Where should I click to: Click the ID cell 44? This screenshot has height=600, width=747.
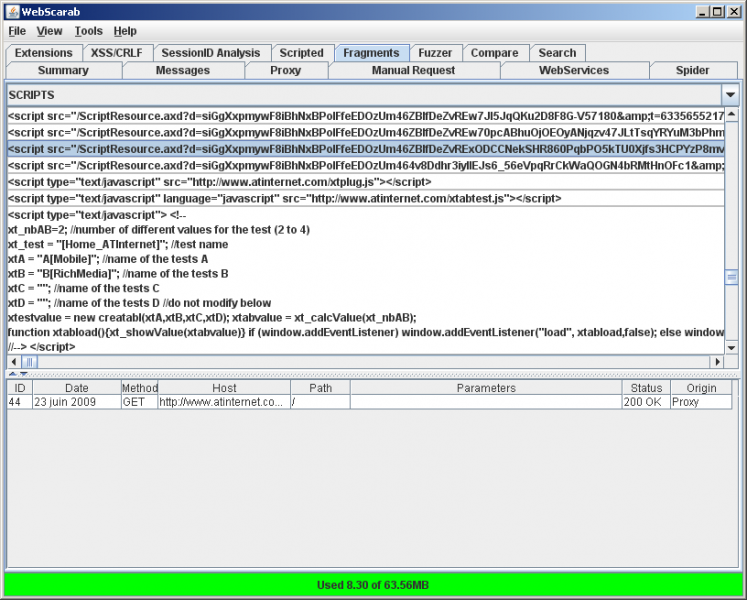pos(20,402)
